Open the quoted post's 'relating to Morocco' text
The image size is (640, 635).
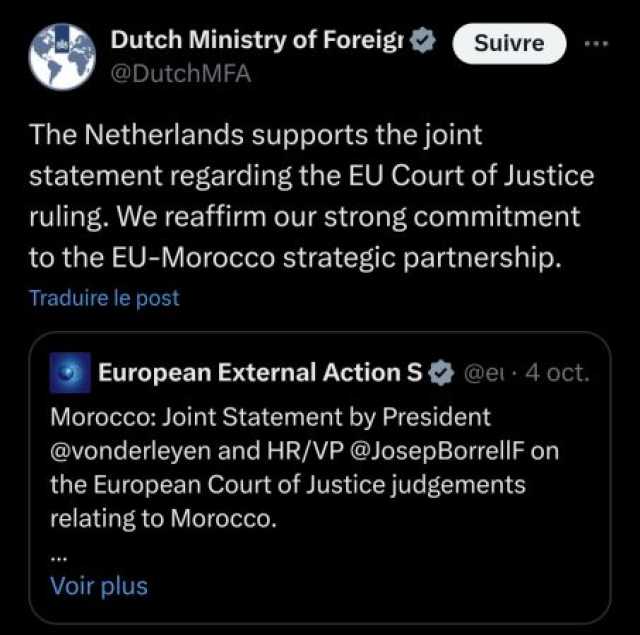tap(163, 519)
